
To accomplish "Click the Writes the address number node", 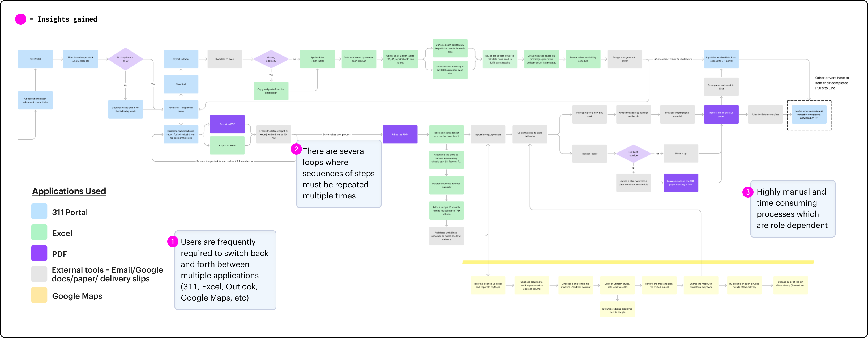I will point(633,114).
